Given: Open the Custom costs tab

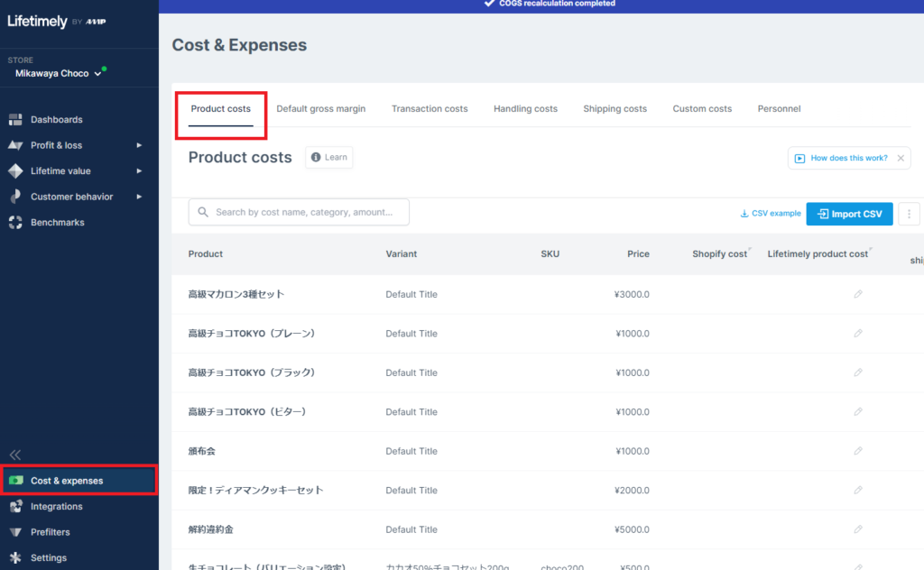Looking at the screenshot, I should pos(702,108).
